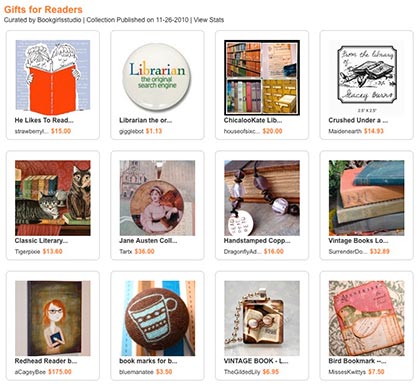The image size is (420, 387).
Task: Select the Redhead Reader painting thumbnail
Action: [x=53, y=318]
